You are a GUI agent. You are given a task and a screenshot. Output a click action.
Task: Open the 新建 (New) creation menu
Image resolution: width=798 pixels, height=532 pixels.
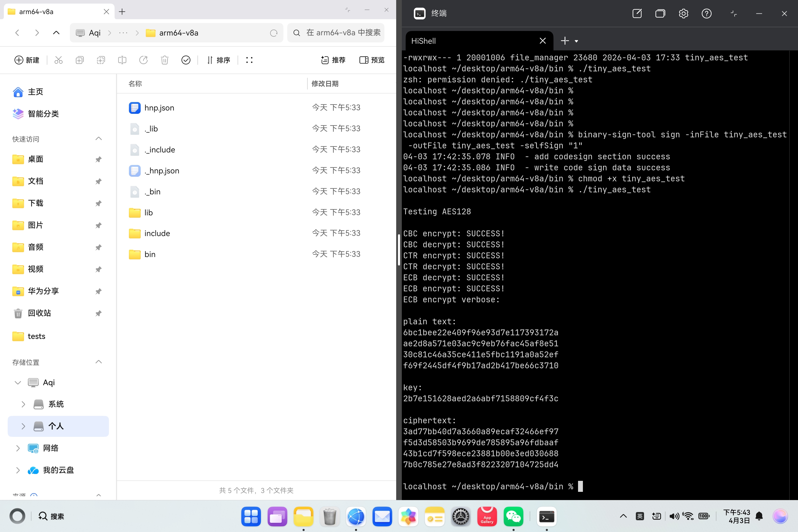27,60
